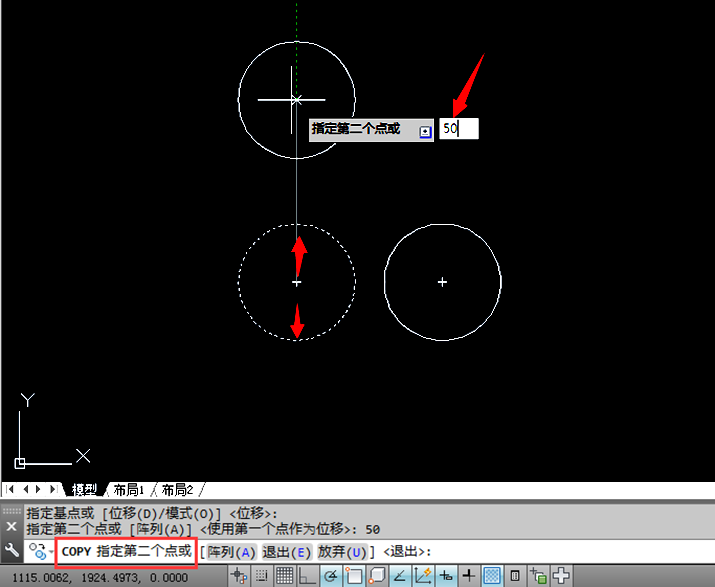Toggle Lineweight display status icon
The width and height of the screenshot is (715, 587).
point(469,576)
